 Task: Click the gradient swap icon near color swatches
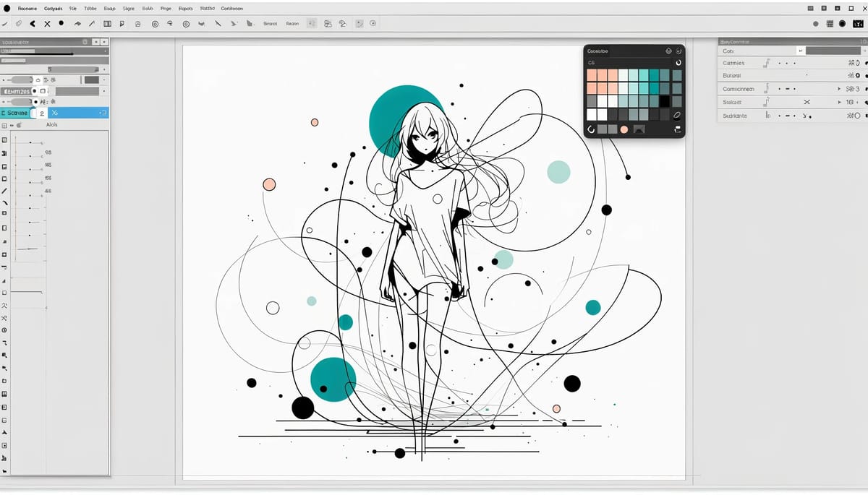[591, 129]
